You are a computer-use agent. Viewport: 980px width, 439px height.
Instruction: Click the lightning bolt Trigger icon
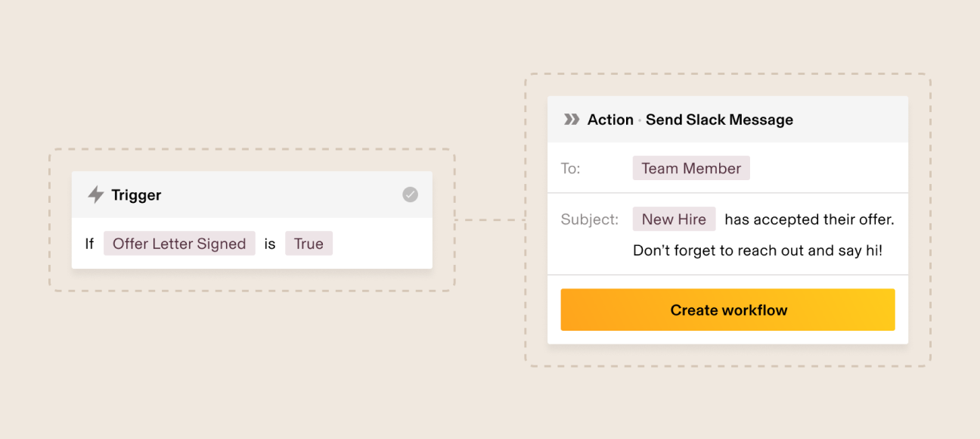tap(95, 195)
